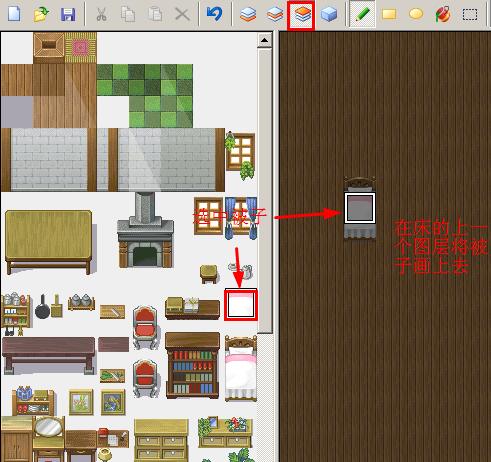The width and height of the screenshot is (491, 462).
Task: Select the long dark wooden bench tile
Action: [x=49, y=355]
